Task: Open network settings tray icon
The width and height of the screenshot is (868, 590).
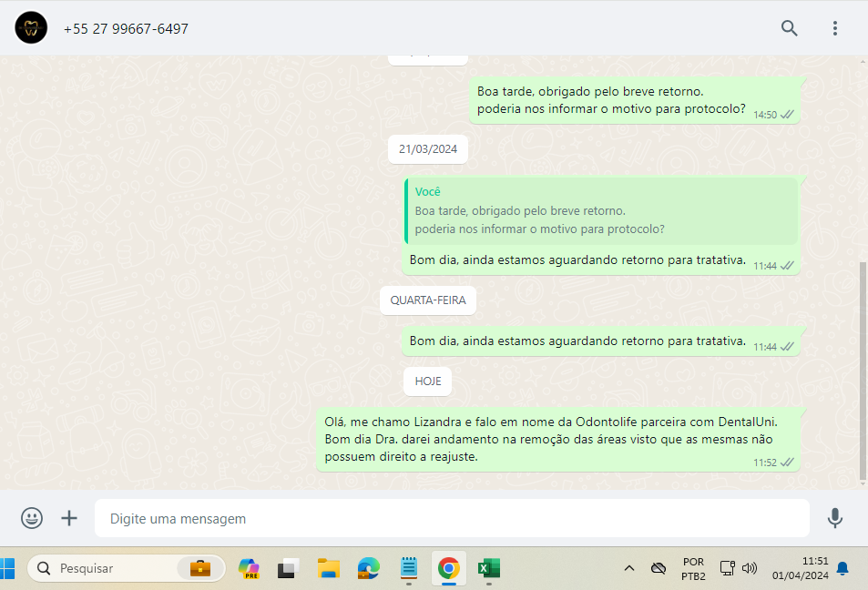Action: (727, 568)
